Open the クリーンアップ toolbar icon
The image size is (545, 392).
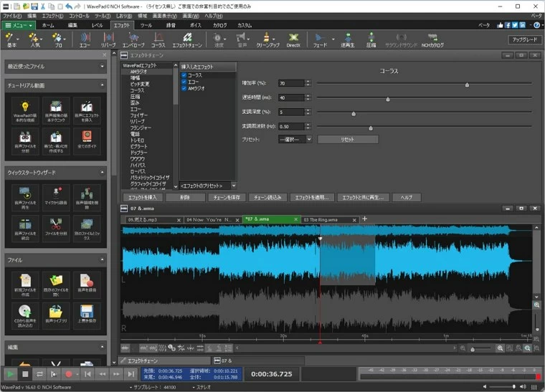267,40
